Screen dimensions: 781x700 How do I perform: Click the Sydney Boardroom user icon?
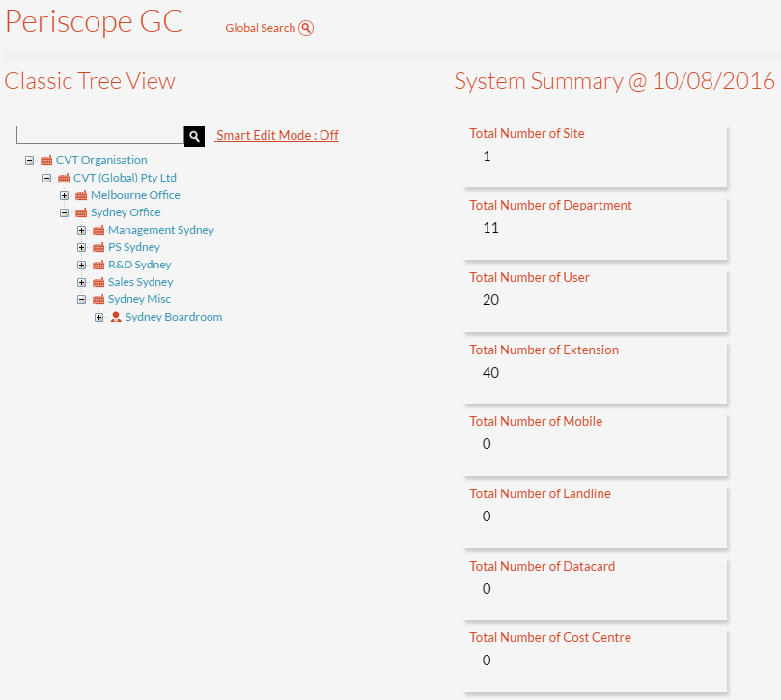116,317
